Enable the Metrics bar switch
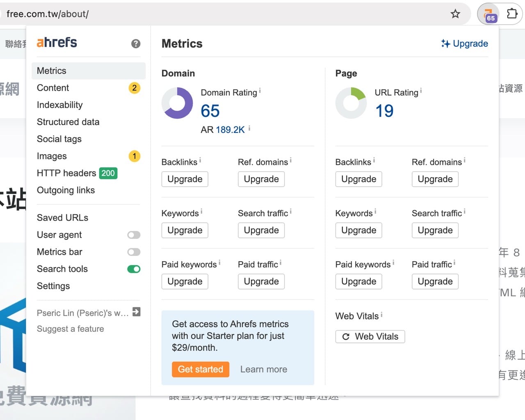This screenshot has width=525, height=420. click(x=134, y=252)
